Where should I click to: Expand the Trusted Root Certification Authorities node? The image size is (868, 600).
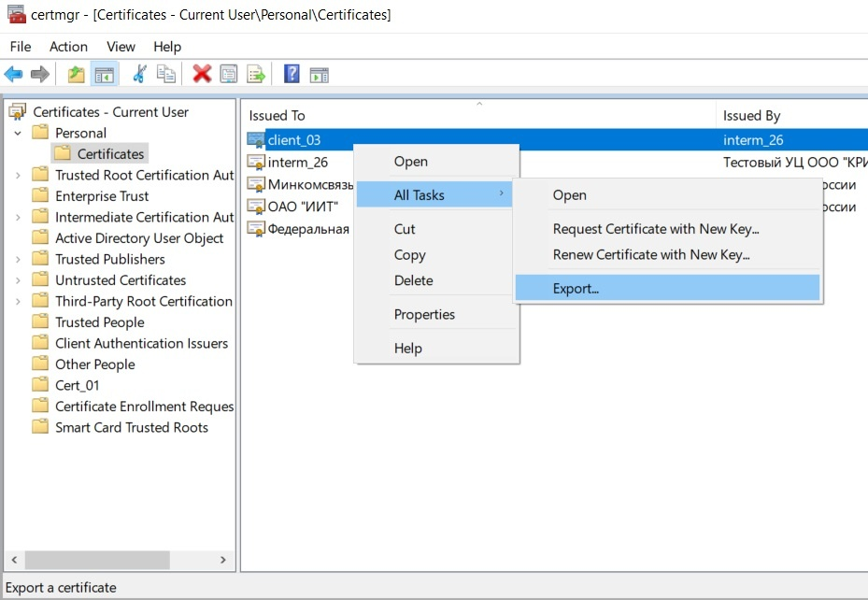(18, 175)
